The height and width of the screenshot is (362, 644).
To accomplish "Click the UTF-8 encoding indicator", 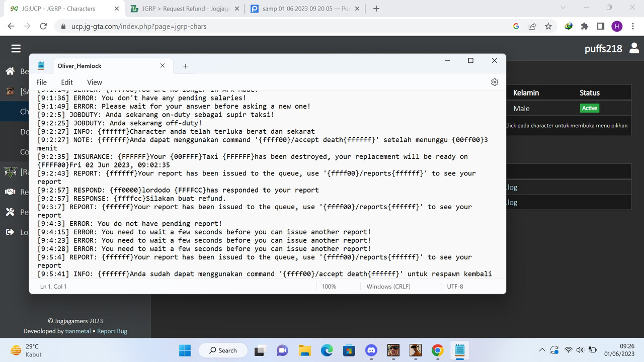I will click(x=455, y=287).
